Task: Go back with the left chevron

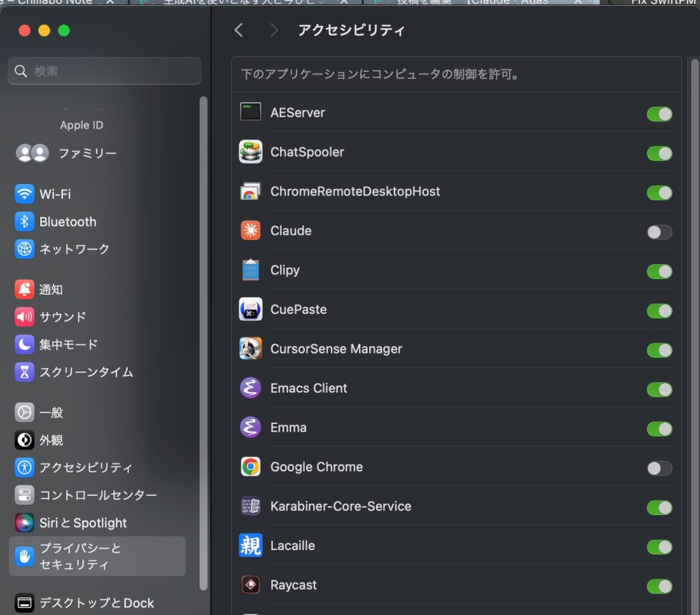Action: (239, 30)
